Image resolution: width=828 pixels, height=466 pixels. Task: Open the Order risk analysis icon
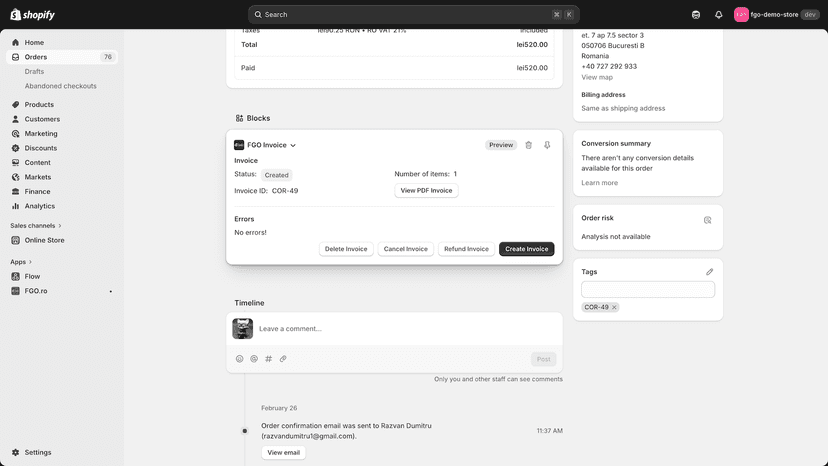[x=708, y=220]
